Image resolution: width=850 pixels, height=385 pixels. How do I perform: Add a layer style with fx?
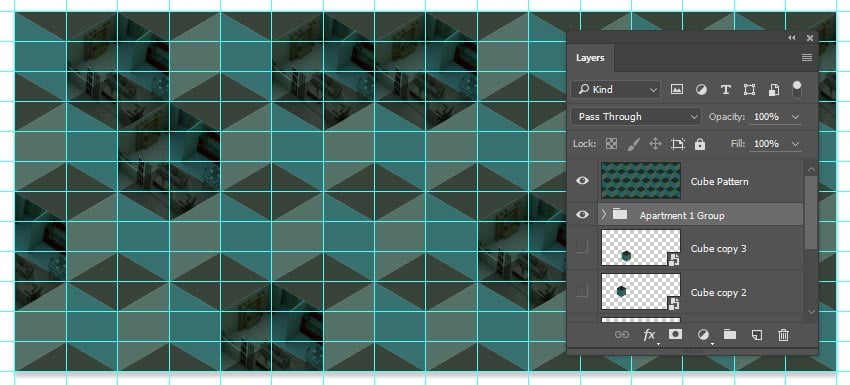tap(649, 335)
